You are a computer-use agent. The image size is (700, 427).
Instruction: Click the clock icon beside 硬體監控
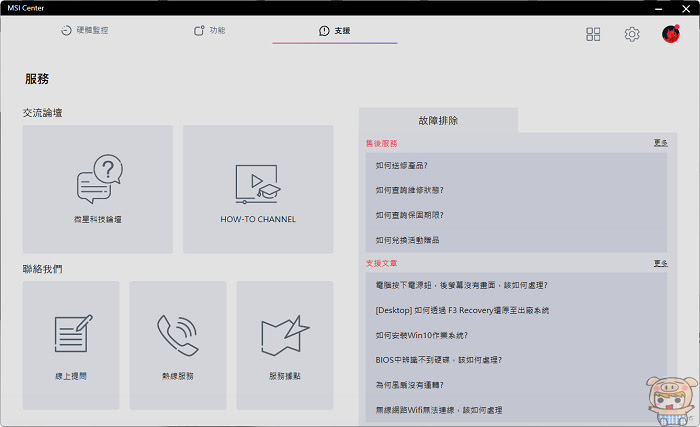pyautogui.click(x=66, y=30)
